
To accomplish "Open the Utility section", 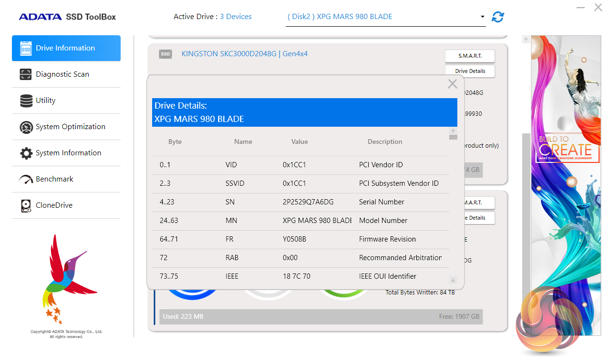I will click(x=66, y=101).
